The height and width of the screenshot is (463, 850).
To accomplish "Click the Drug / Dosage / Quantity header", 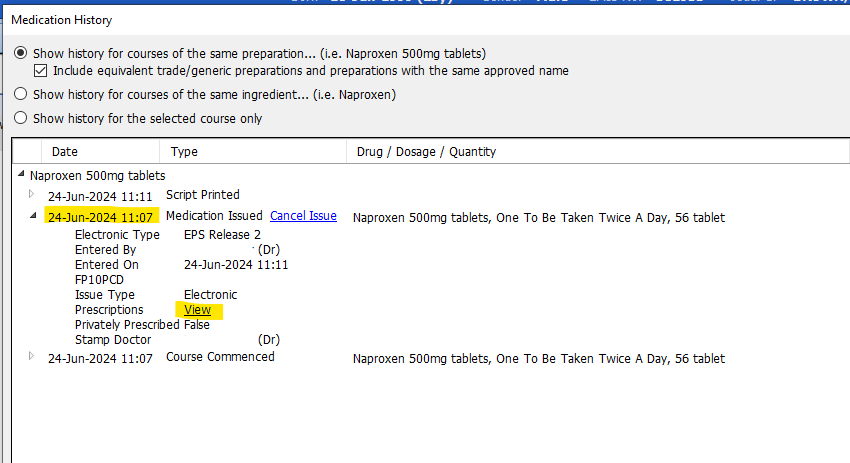I will pos(426,152).
